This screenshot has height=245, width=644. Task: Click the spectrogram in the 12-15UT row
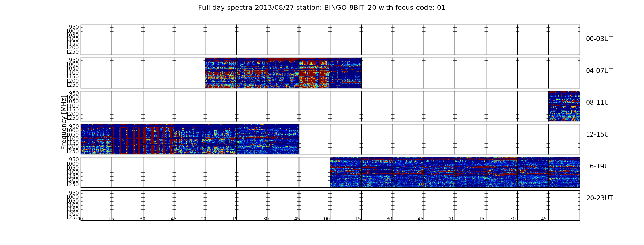click(x=190, y=139)
